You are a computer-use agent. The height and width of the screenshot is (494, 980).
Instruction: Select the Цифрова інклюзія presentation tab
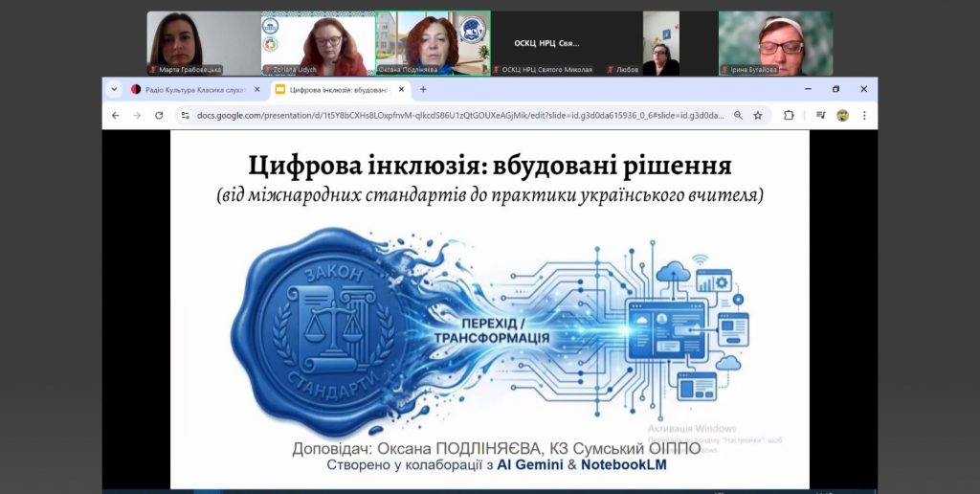coord(330,89)
